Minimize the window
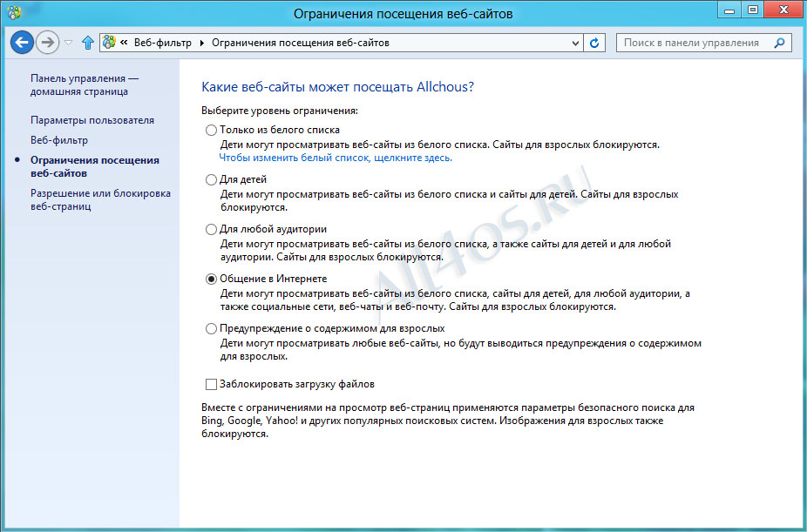Screen dimensions: 807x532 [x=729, y=10]
